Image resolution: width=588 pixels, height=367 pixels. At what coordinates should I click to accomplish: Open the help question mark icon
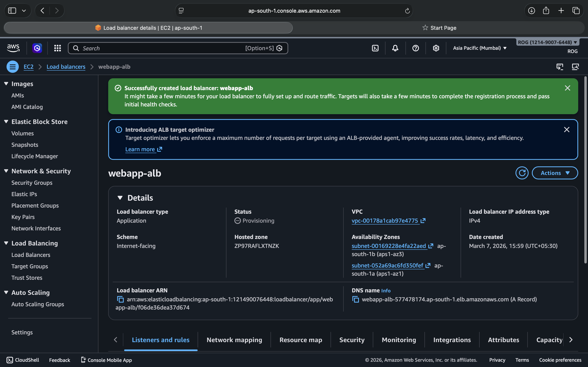click(415, 48)
